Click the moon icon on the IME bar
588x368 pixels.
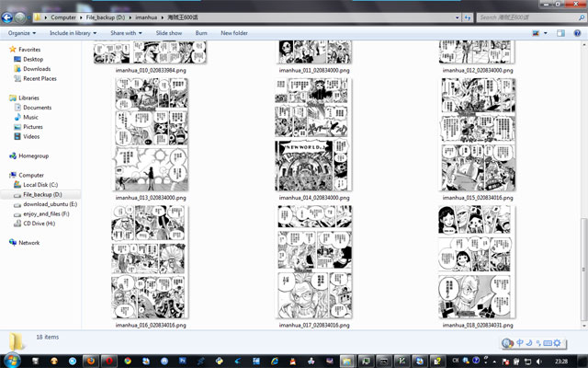(529, 343)
